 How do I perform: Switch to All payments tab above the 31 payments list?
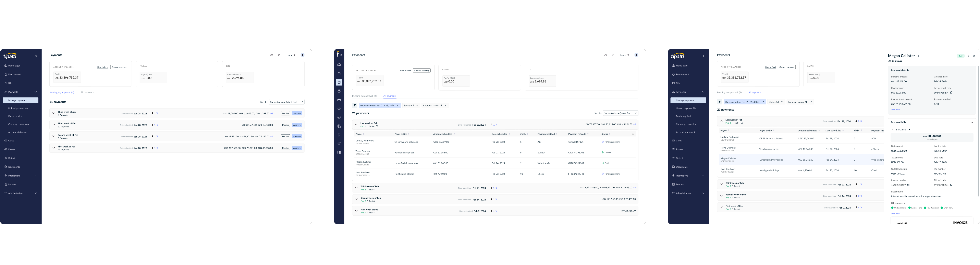[x=87, y=92]
